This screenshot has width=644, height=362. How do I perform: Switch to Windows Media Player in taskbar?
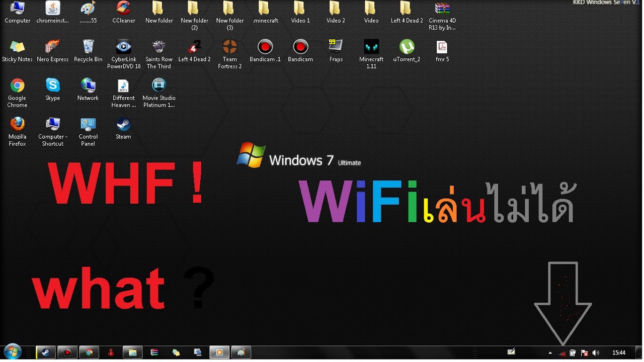tap(219, 352)
